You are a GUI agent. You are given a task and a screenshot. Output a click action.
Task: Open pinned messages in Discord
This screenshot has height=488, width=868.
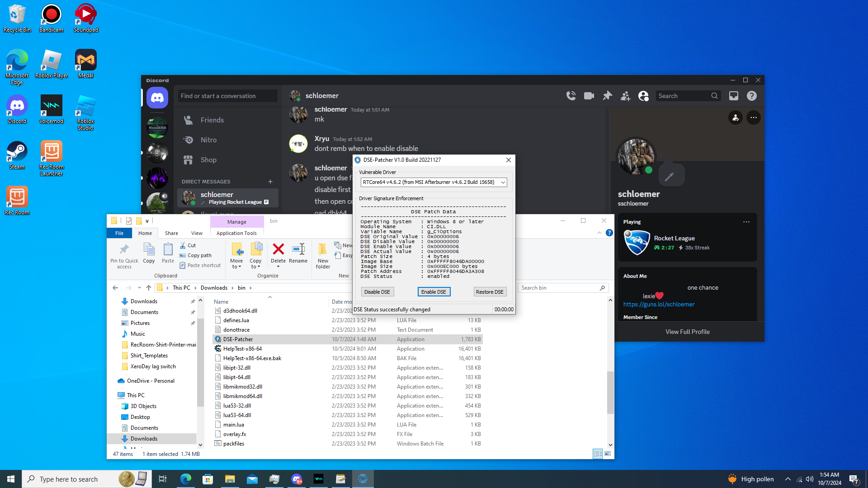pyautogui.click(x=607, y=96)
